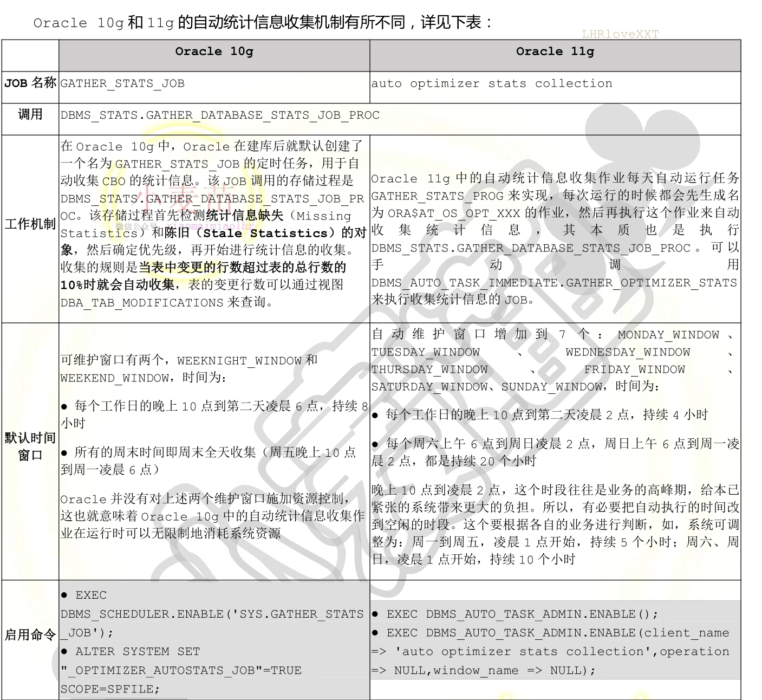Click the "DBA_TAB_MODIFICATIONS" view name
The height and width of the screenshot is (700, 762).
(x=142, y=302)
